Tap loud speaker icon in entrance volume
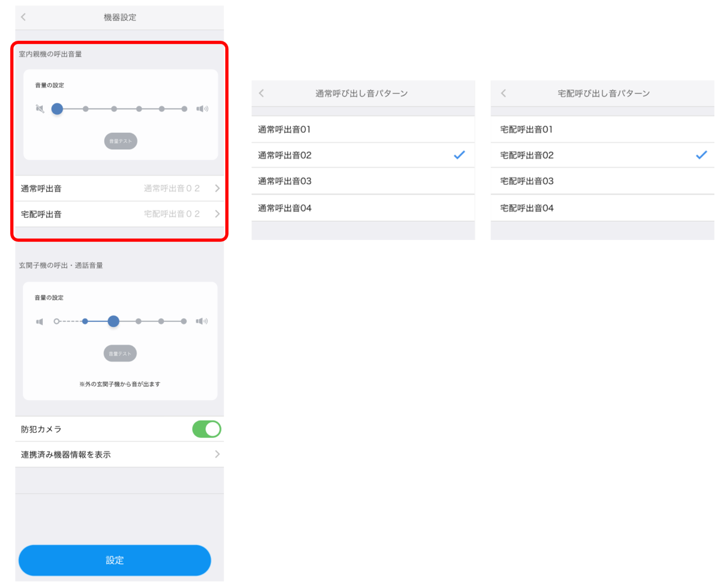Screen dimensions: 728x587 (x=202, y=321)
